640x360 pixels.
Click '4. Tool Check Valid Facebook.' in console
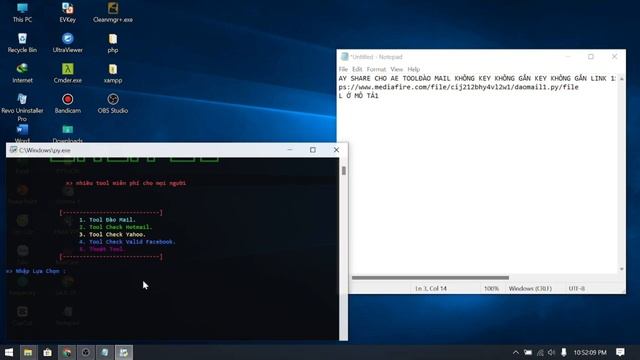click(127, 242)
